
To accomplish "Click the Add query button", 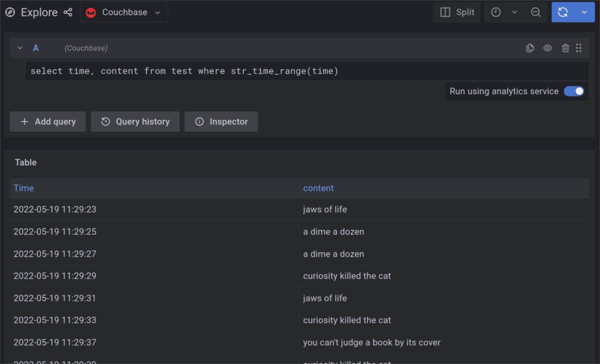I will tap(48, 122).
